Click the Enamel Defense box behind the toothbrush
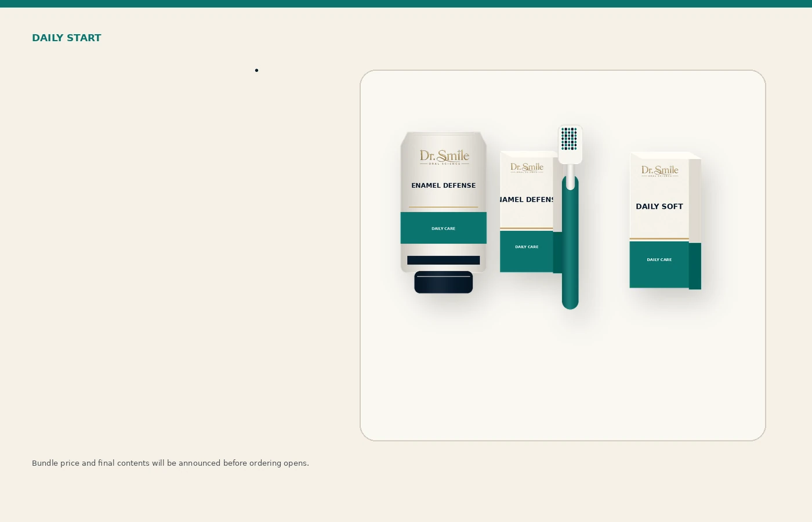Image resolution: width=812 pixels, height=522 pixels. tap(528, 212)
